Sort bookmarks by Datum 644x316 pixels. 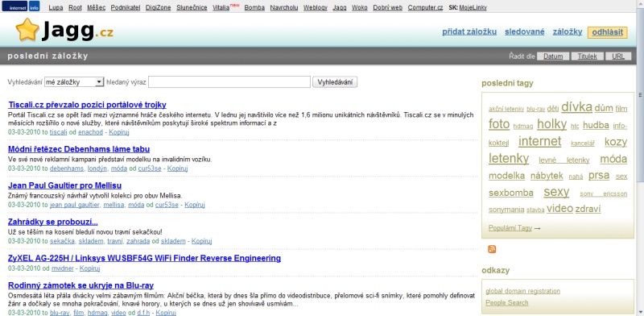pyautogui.click(x=553, y=56)
